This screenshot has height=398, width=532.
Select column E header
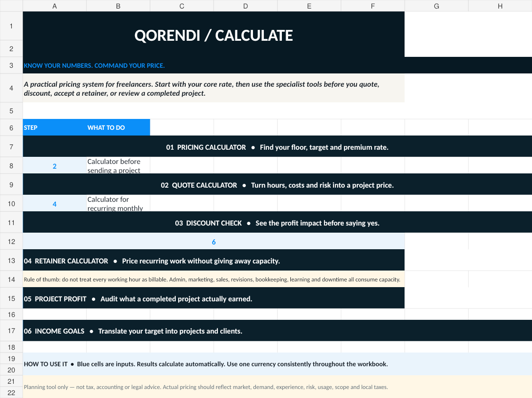[x=309, y=6]
